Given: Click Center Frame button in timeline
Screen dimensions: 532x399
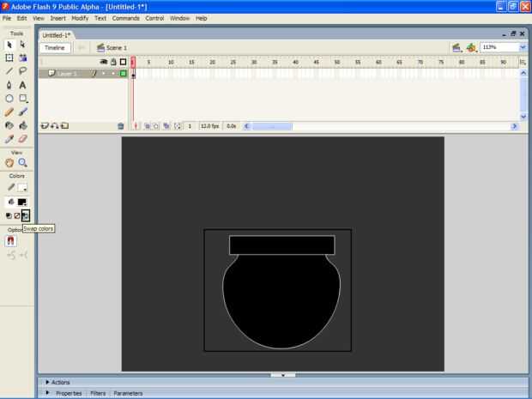Looking at the screenshot, I should point(136,126).
